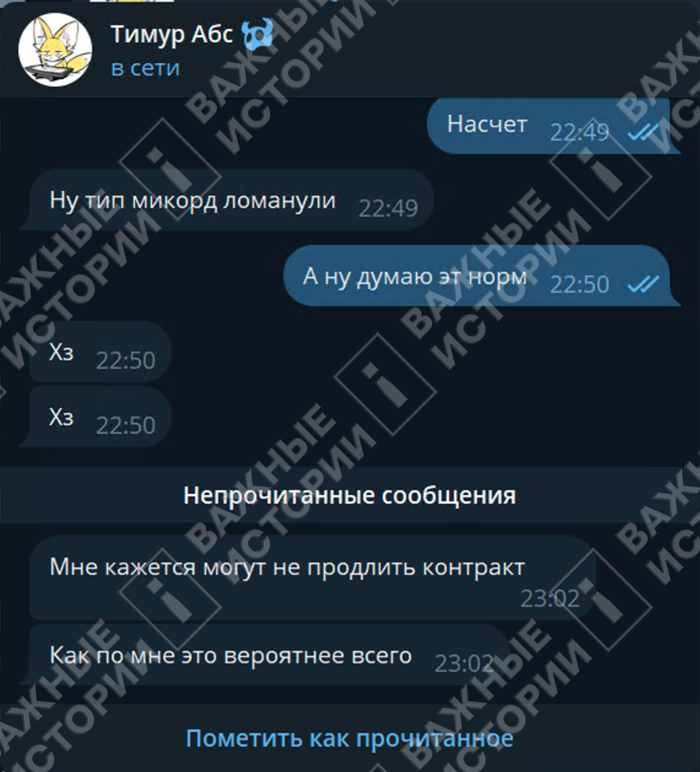Screen dimensions: 700x772
Task: Click the 22:49 timestamp on the микорд message
Action: tap(388, 208)
